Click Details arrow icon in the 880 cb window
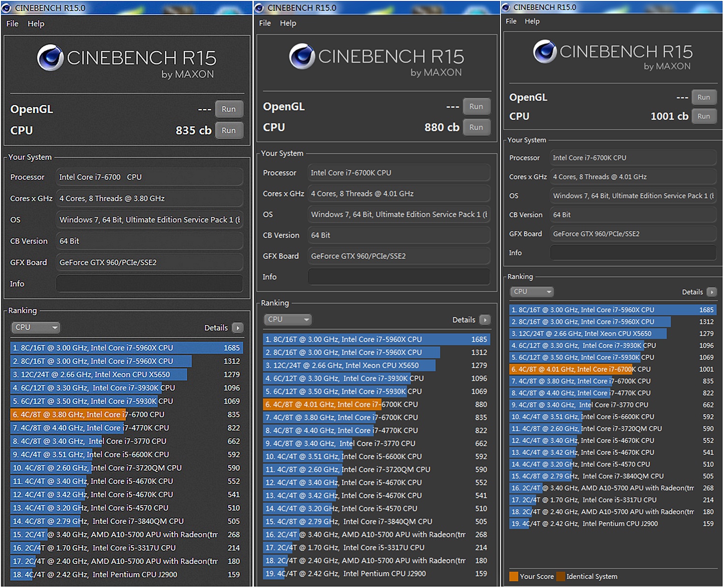The image size is (724, 588). (x=485, y=320)
